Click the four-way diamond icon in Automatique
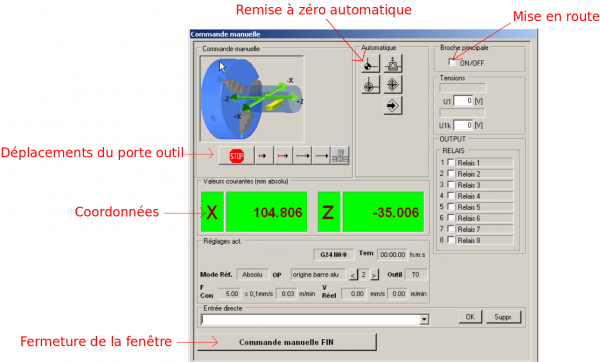 (x=393, y=85)
